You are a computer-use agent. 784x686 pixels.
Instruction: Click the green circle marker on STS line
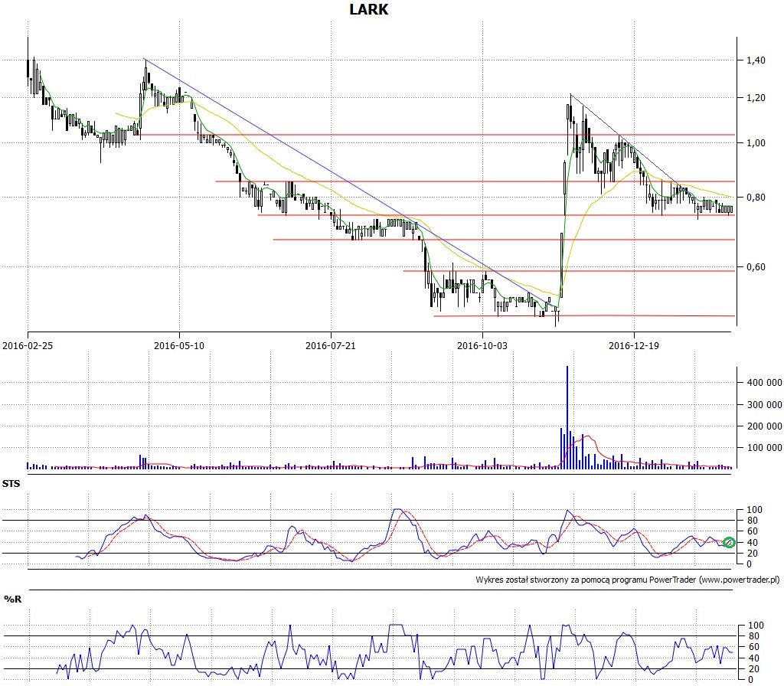(x=729, y=542)
